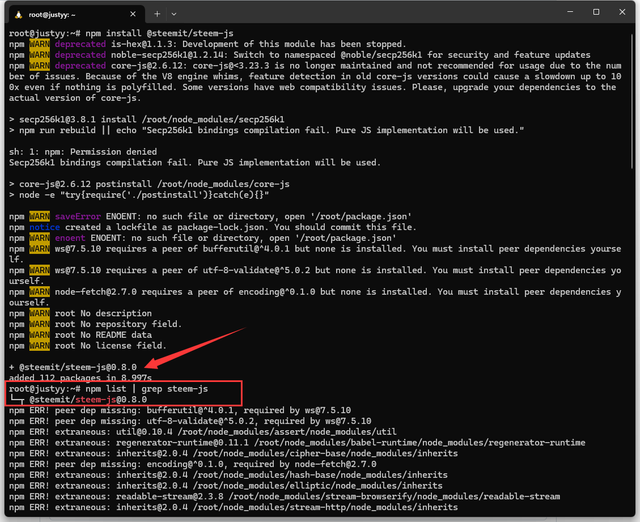This screenshot has height=522, width=640.
Task: Click 'root No README data' warning line
Action: pos(80,335)
